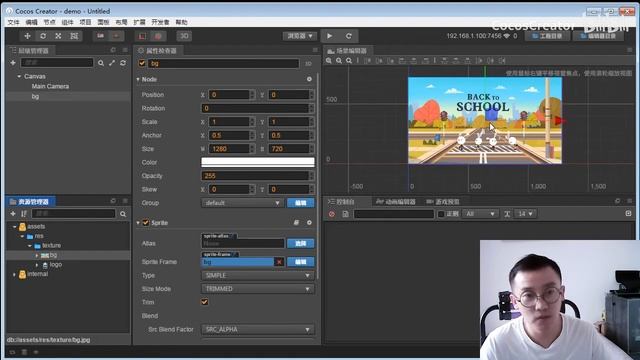
Task: Collapse the Node properties section
Action: point(138,79)
